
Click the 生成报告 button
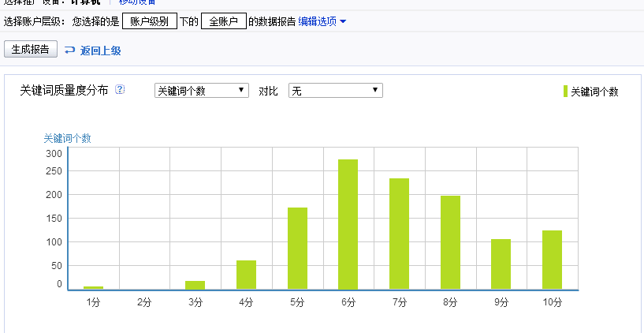click(x=31, y=50)
